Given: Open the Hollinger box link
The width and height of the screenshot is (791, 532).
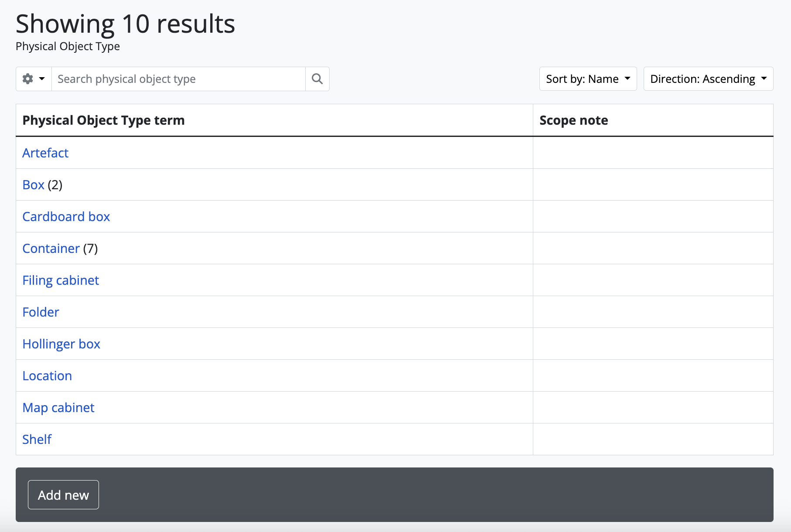Looking at the screenshot, I should 61,344.
